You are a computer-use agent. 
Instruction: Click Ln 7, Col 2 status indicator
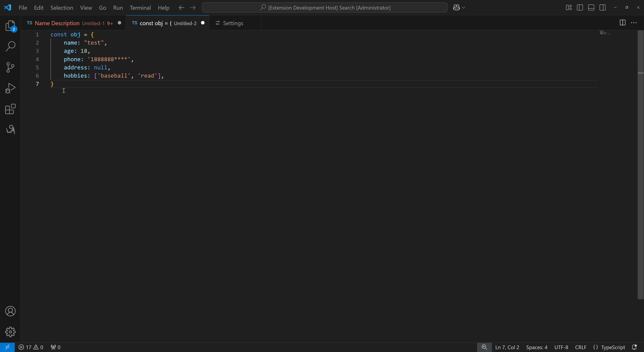tap(507, 347)
